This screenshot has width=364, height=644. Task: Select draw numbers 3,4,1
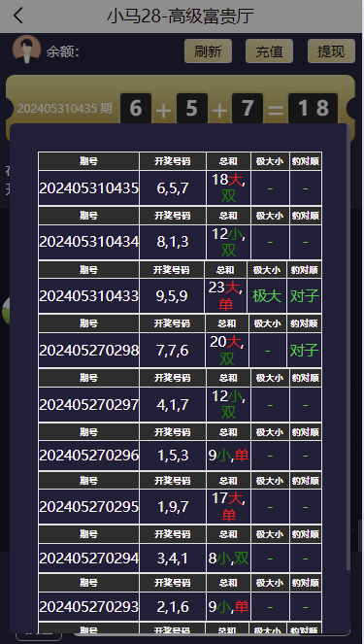click(173, 559)
